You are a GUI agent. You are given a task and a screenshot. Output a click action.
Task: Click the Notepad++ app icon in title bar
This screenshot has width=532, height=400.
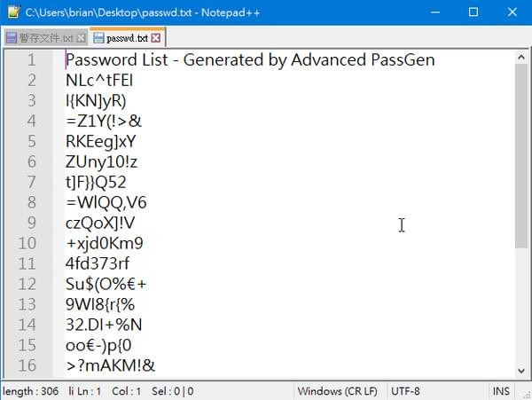pos(11,12)
